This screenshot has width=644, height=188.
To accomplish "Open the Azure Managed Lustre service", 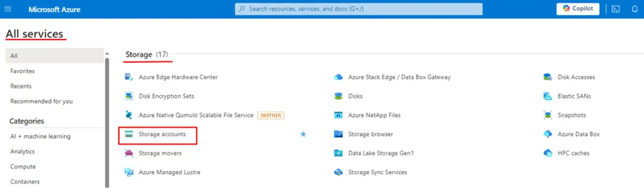I will (x=169, y=172).
